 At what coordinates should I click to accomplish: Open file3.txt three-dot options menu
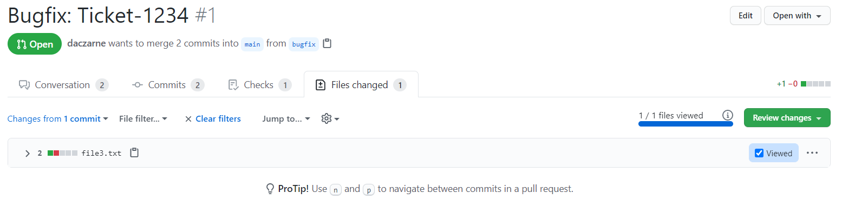(812, 153)
